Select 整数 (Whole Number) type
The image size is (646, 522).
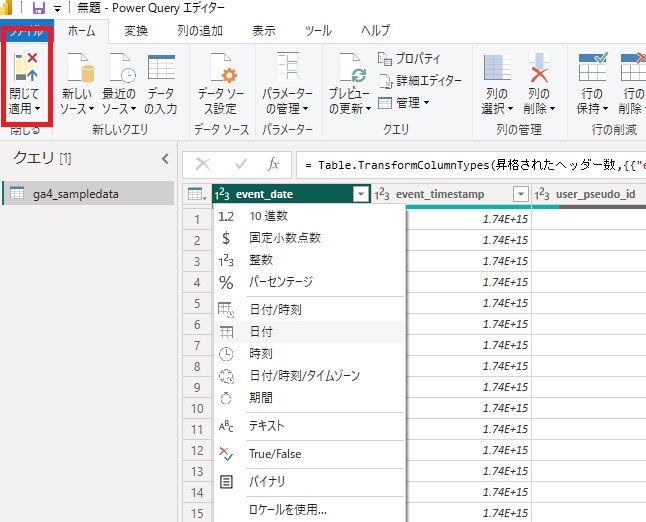pyautogui.click(x=310, y=260)
